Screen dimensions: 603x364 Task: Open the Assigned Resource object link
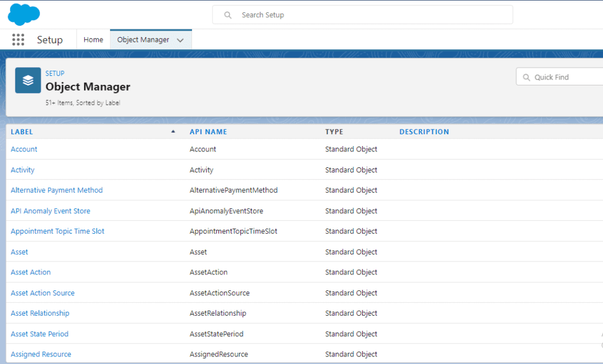pos(41,355)
